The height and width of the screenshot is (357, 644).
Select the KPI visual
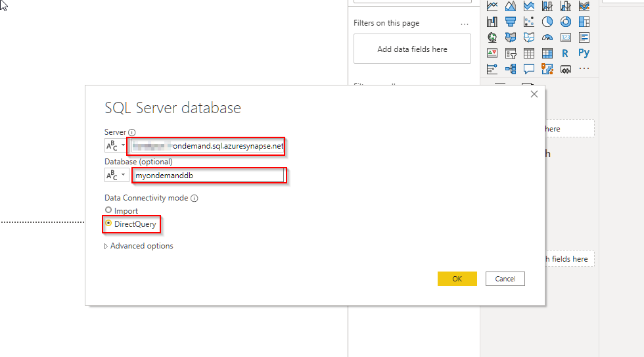492,53
